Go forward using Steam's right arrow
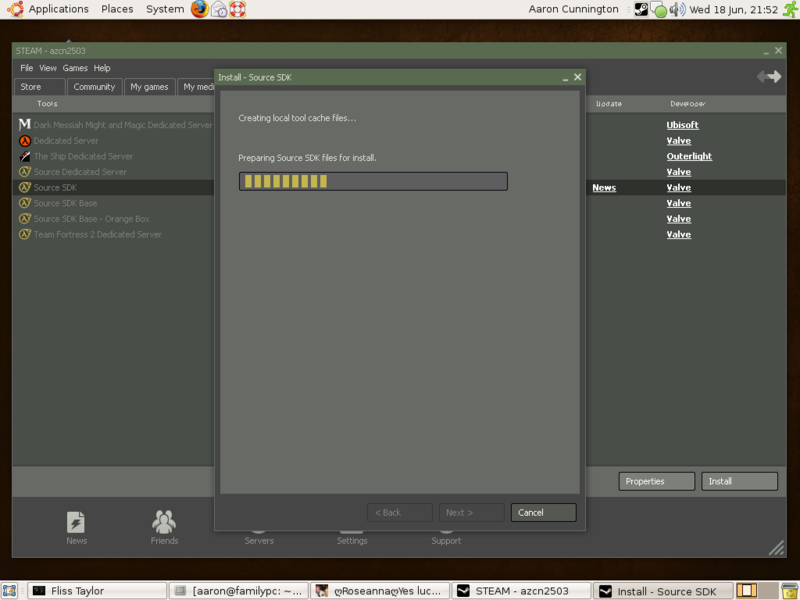 [x=774, y=77]
